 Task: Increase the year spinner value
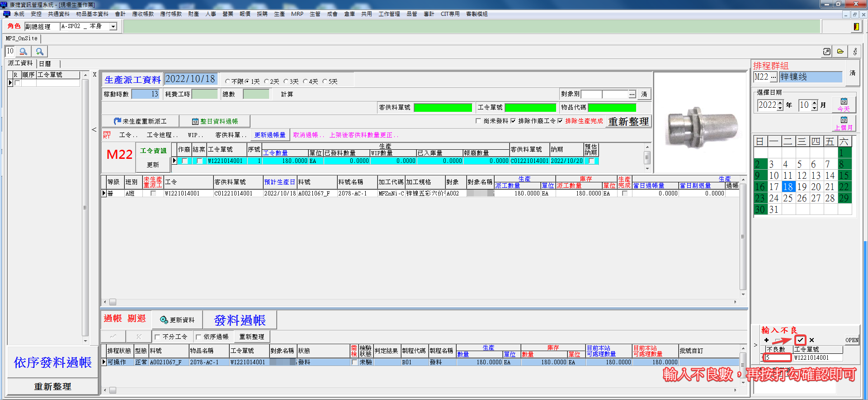click(x=780, y=102)
